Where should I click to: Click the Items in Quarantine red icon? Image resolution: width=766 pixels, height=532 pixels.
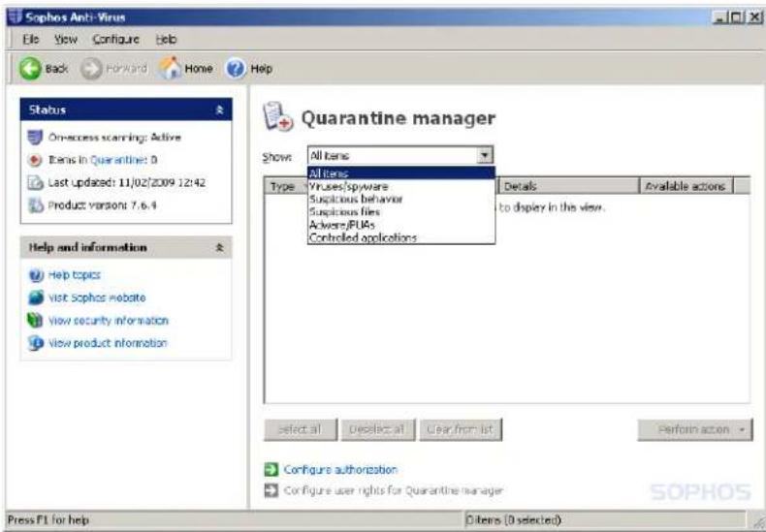(x=35, y=160)
